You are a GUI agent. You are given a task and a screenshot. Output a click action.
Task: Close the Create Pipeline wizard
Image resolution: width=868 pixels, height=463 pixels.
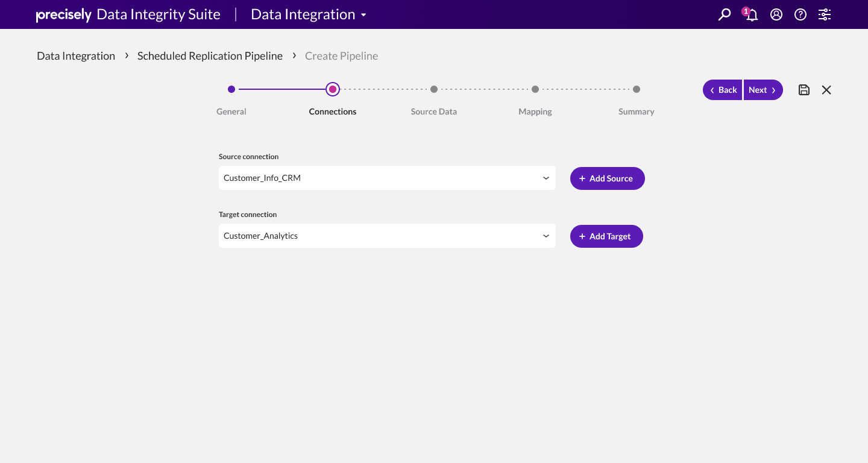pos(826,90)
